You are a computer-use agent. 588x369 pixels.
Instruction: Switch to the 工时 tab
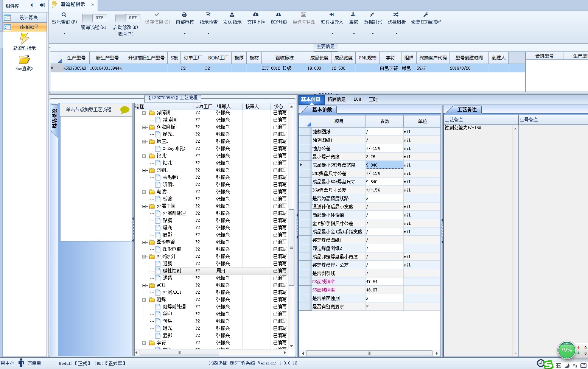[x=373, y=99]
